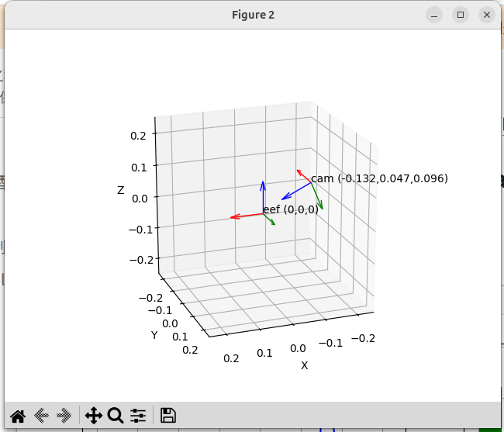The height and width of the screenshot is (432, 504).
Task: Click the 0.2 tick on the Z axis
Action: coord(138,136)
